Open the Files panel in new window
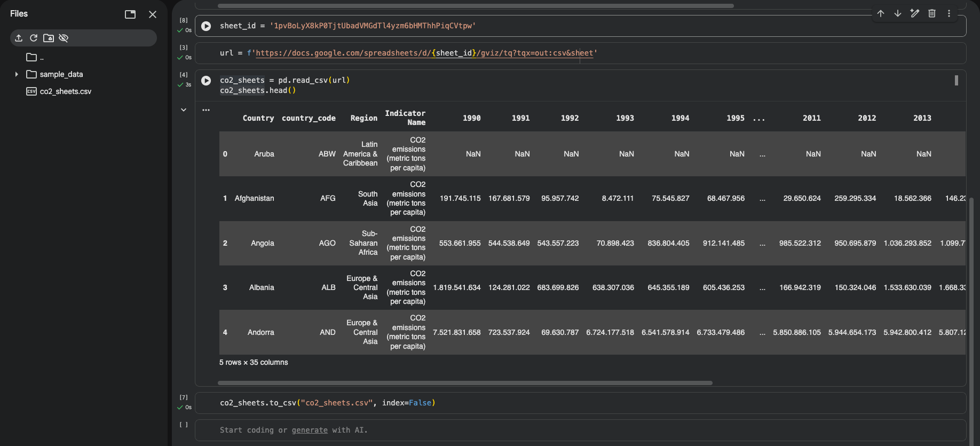Image resolution: width=980 pixels, height=446 pixels. (x=130, y=14)
